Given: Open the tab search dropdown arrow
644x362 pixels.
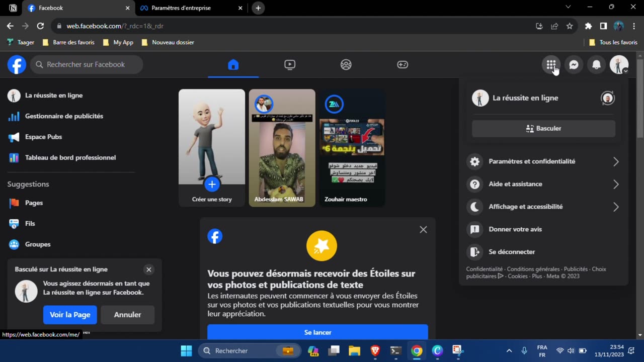Looking at the screenshot, I should tap(568, 7).
